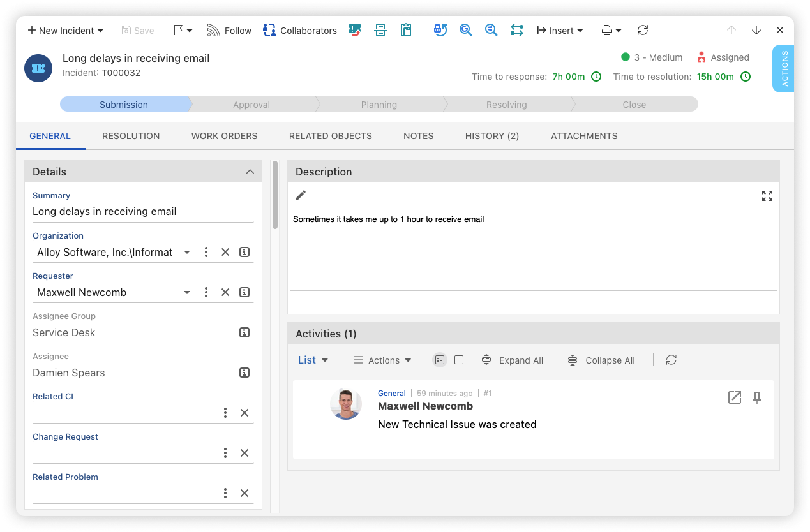The height and width of the screenshot is (532, 810).
Task: Open the Organization dropdown arrow
Action: [x=187, y=253]
